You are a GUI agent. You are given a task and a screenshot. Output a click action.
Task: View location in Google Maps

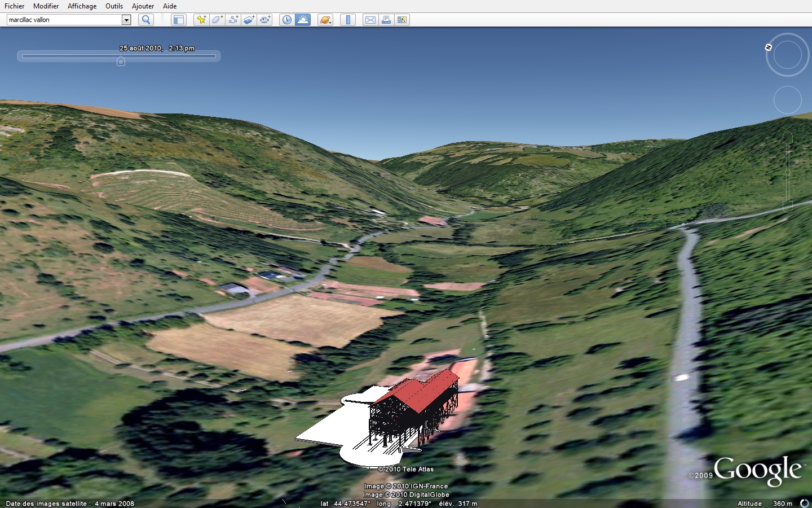[x=402, y=20]
